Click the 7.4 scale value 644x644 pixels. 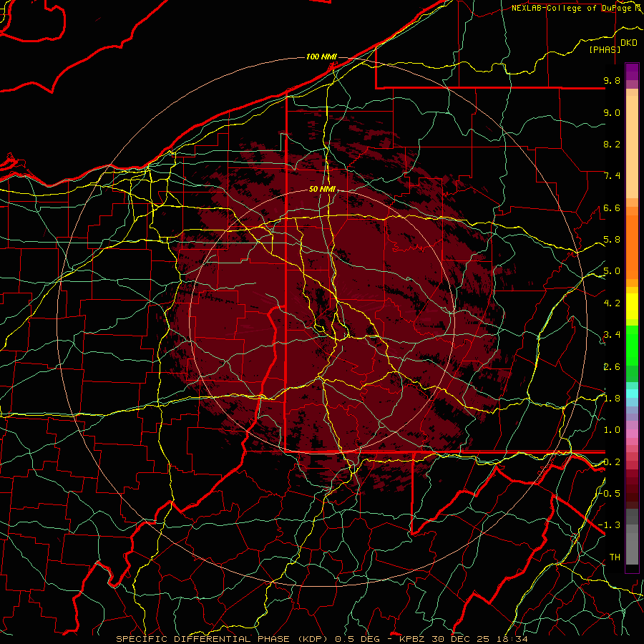(612, 176)
